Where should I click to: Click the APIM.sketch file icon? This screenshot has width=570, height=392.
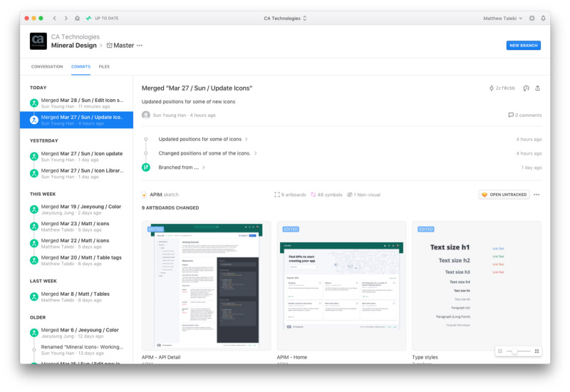coord(145,195)
